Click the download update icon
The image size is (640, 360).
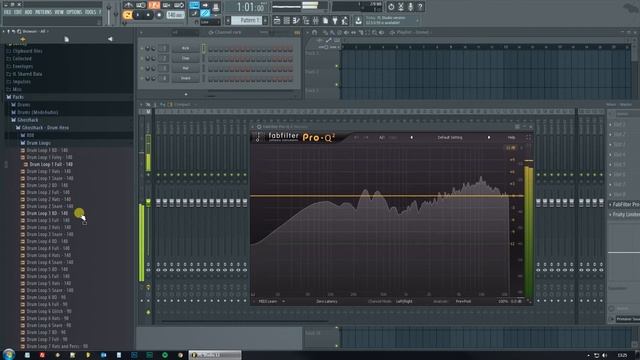click(x=358, y=20)
